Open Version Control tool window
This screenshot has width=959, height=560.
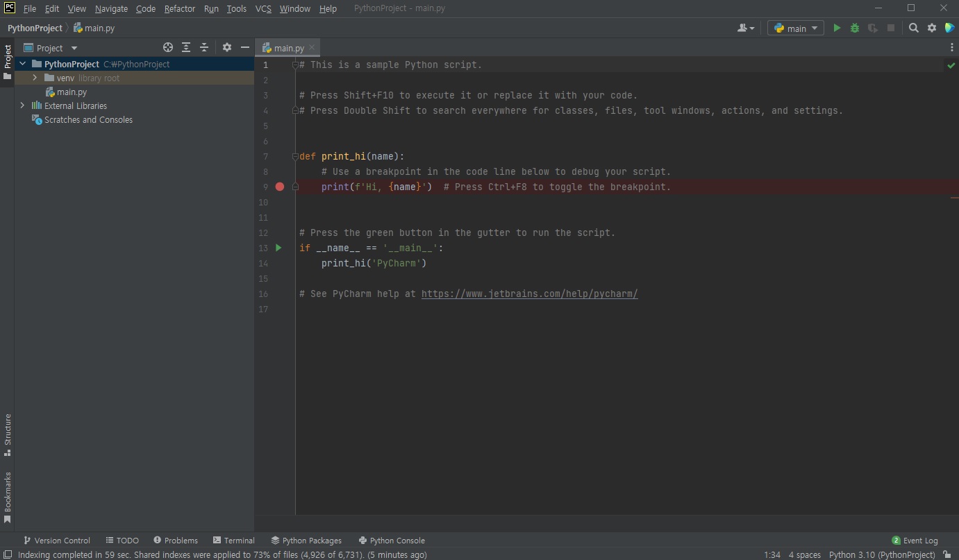[57, 541]
